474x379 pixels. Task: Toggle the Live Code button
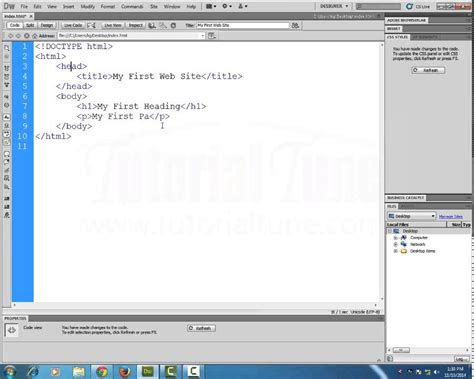[x=73, y=25]
